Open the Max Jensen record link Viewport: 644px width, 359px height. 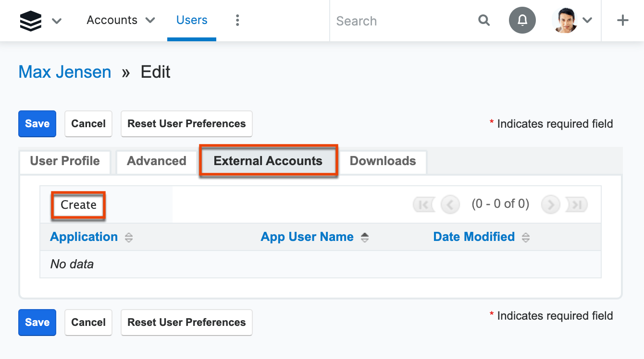point(64,72)
